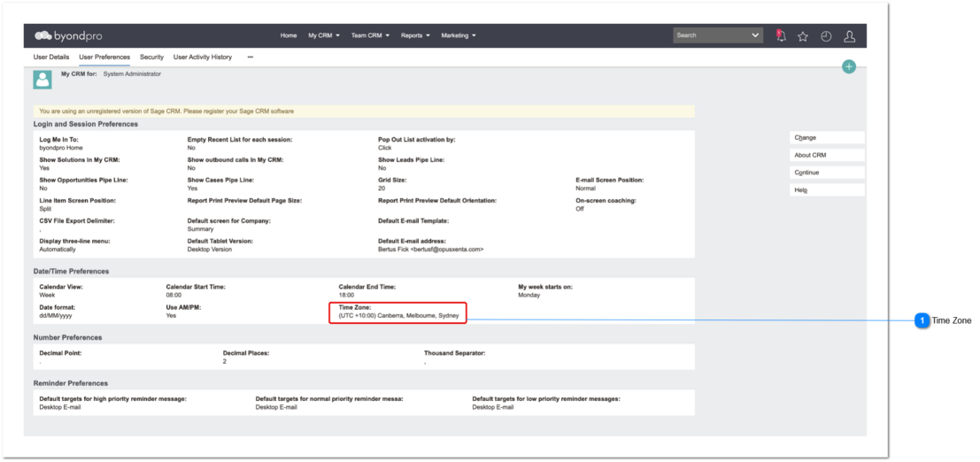Click the Help button
This screenshot has height=462, width=980.
click(828, 190)
